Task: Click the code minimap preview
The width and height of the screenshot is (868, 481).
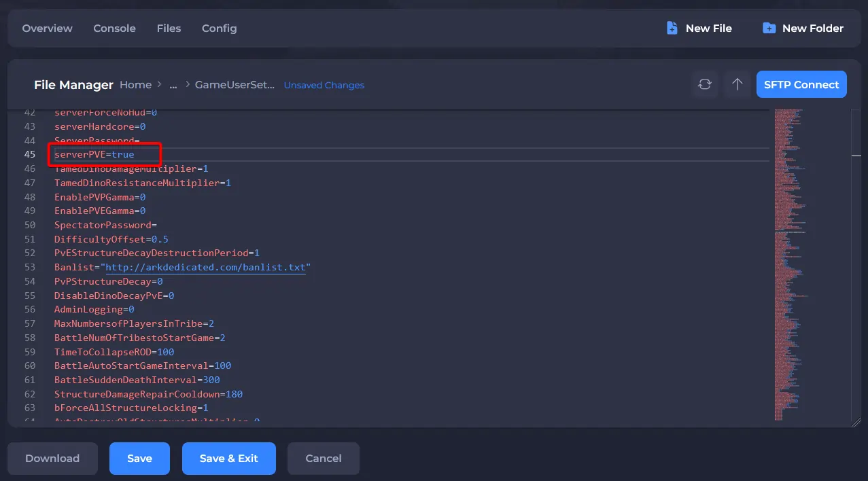Action: [792, 265]
